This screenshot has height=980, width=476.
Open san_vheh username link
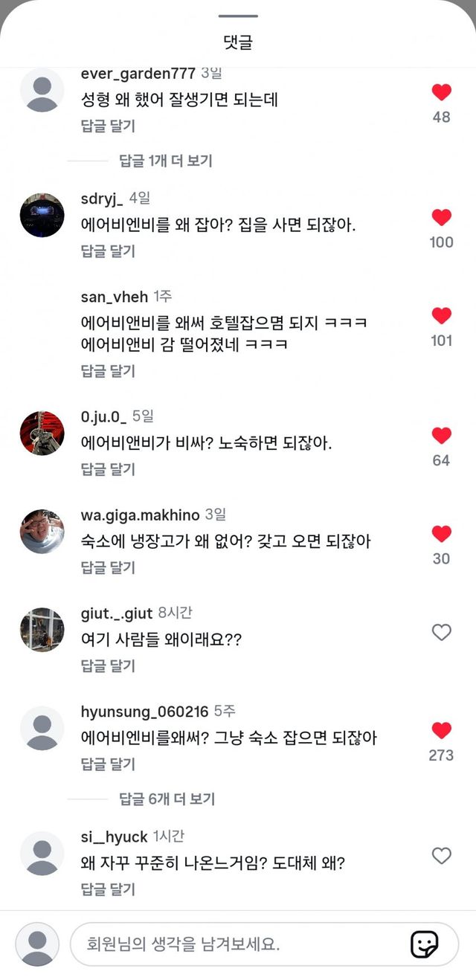(x=115, y=297)
